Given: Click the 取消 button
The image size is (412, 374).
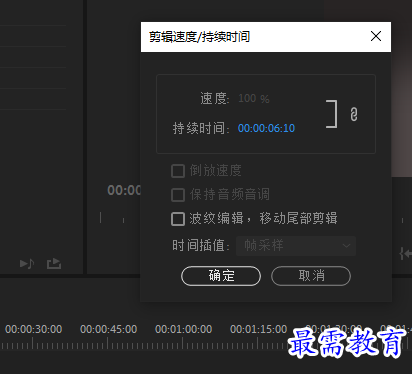Looking at the screenshot, I should (x=311, y=276).
